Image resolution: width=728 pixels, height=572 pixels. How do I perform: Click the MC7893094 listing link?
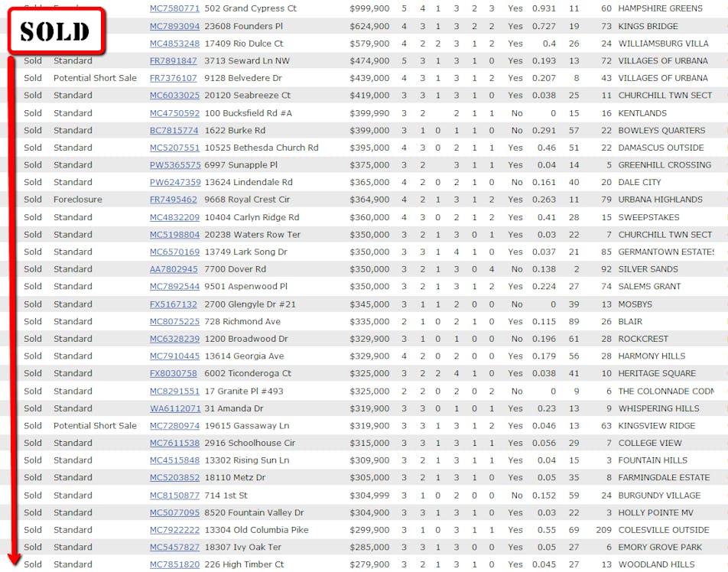coord(174,26)
